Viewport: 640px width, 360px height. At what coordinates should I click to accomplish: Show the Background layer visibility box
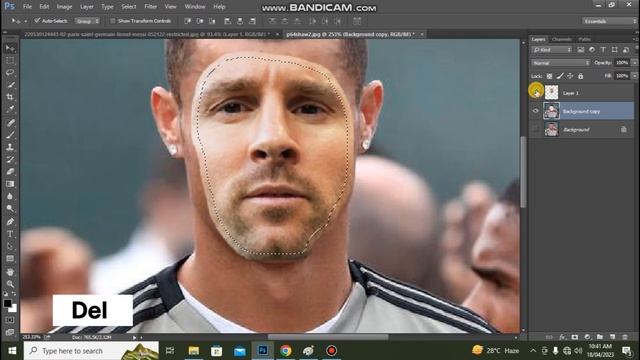click(x=536, y=129)
